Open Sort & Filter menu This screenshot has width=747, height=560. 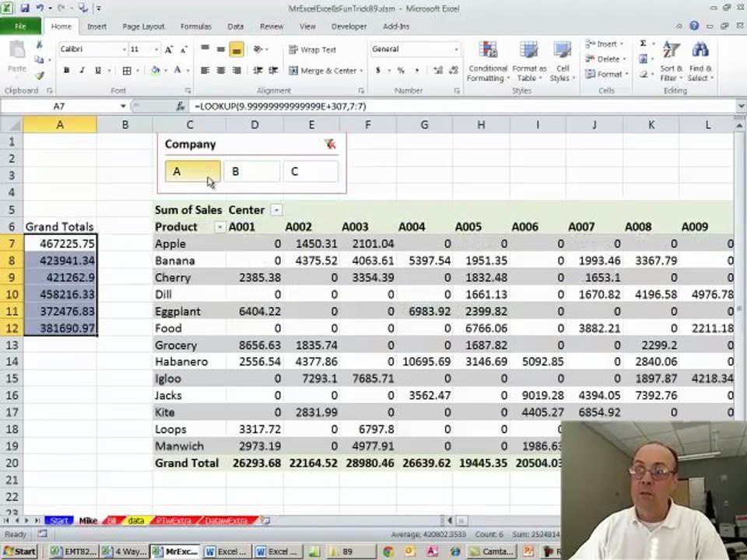tap(672, 61)
